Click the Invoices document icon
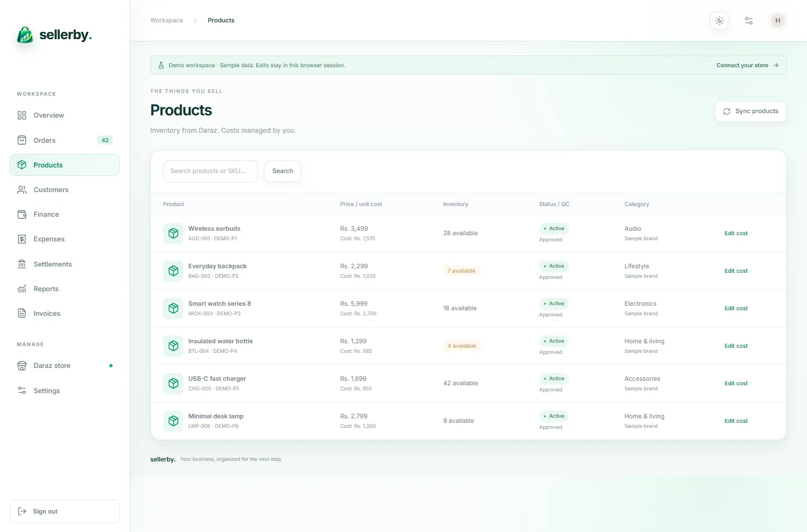Viewport: 807px width, 532px height. tap(22, 314)
